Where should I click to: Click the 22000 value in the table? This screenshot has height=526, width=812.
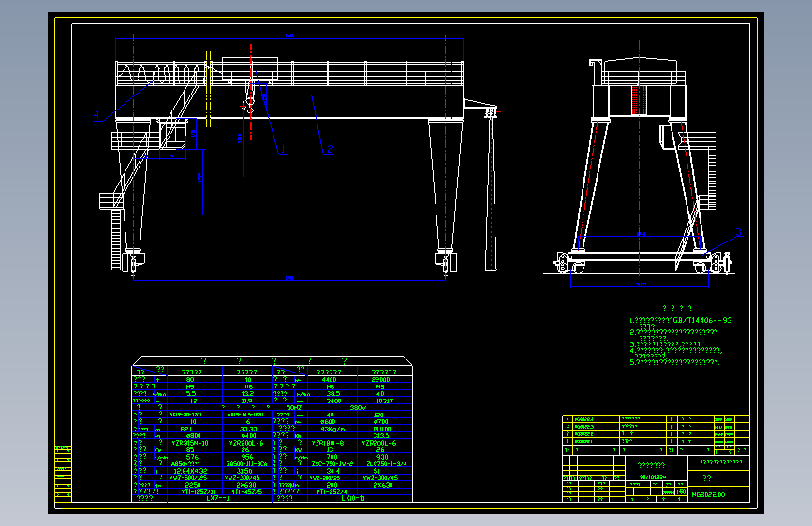(380, 379)
